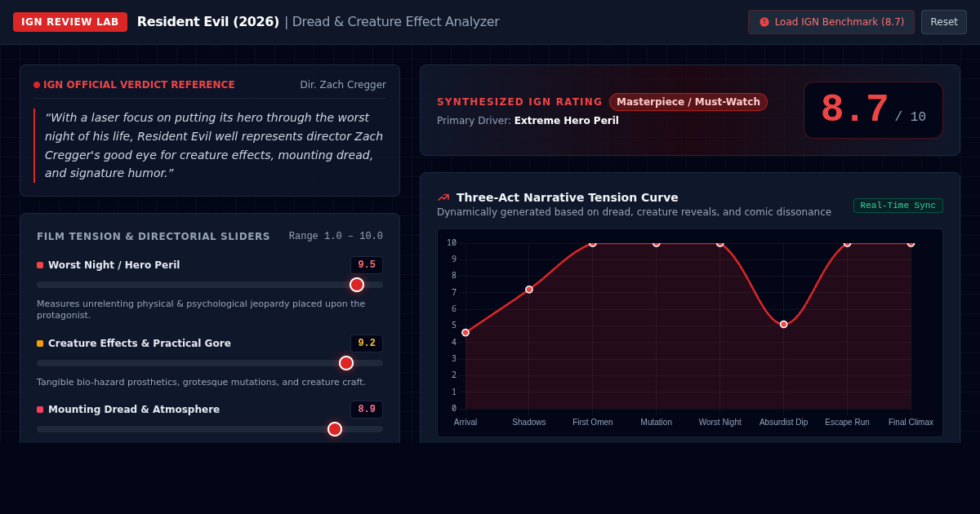The image size is (980, 514).
Task: Click the Dir. Zach Cregger text
Action: [343, 85]
